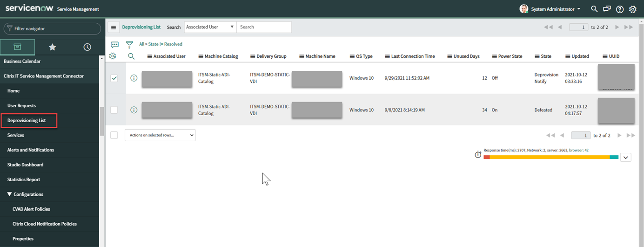Open the Connect chat icon in header
Screen dimensions: 644x247
607,9
